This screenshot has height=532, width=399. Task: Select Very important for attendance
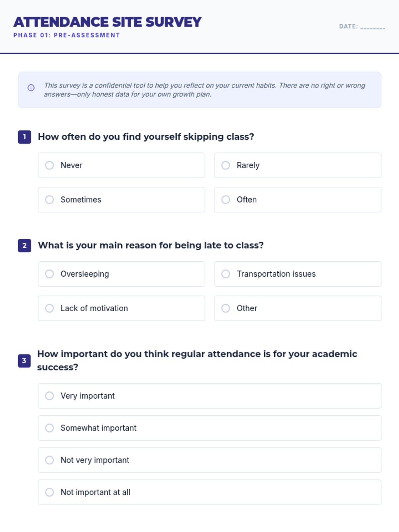click(50, 396)
